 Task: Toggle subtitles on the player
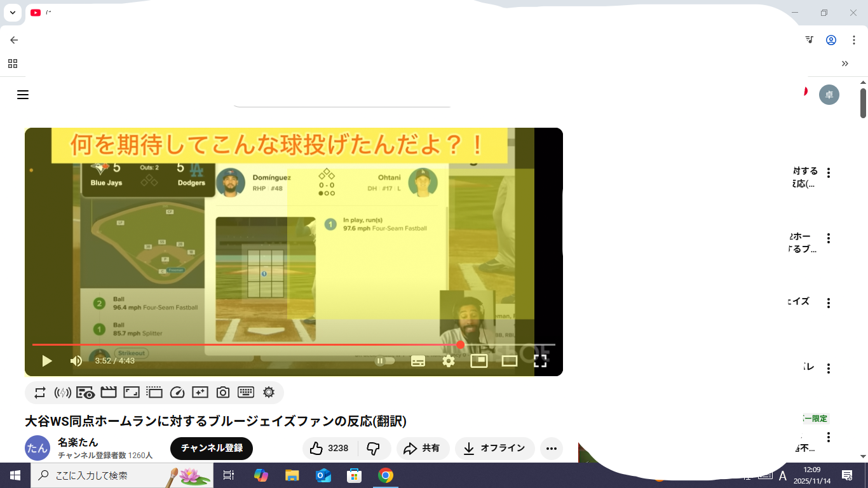[418, 361]
